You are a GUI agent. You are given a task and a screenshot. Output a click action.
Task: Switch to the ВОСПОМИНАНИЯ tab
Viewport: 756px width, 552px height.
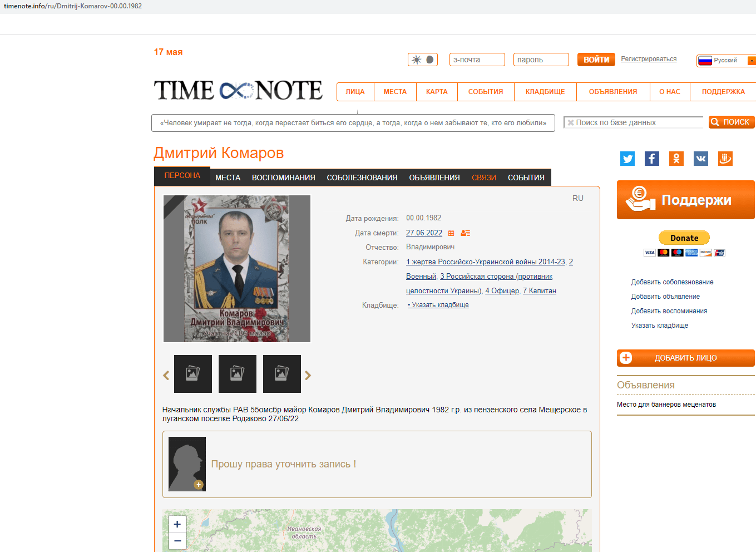pos(283,178)
